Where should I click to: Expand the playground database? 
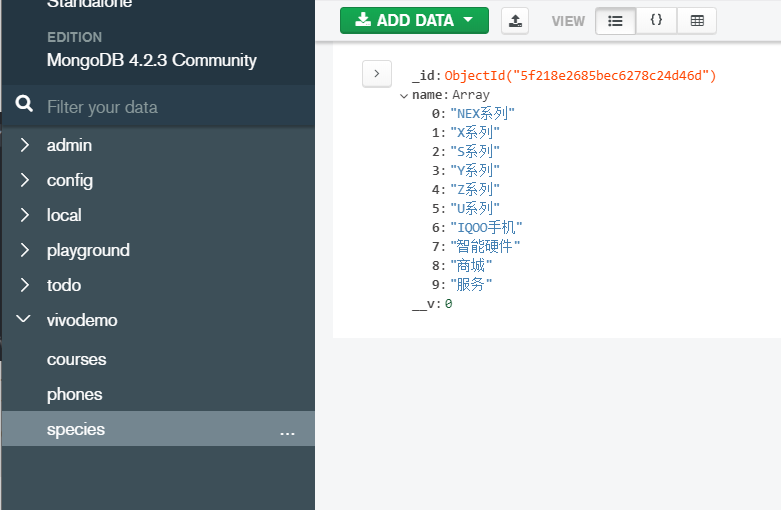pos(24,250)
